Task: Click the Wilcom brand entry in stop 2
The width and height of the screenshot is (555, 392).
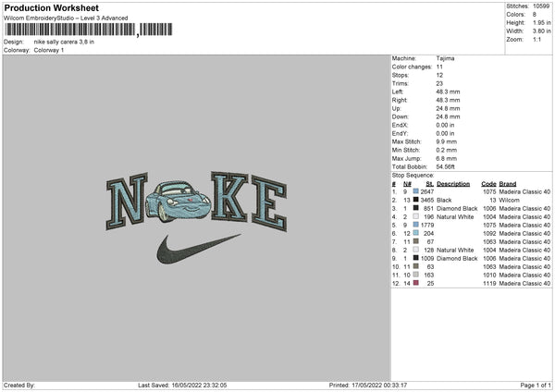Action: click(510, 200)
